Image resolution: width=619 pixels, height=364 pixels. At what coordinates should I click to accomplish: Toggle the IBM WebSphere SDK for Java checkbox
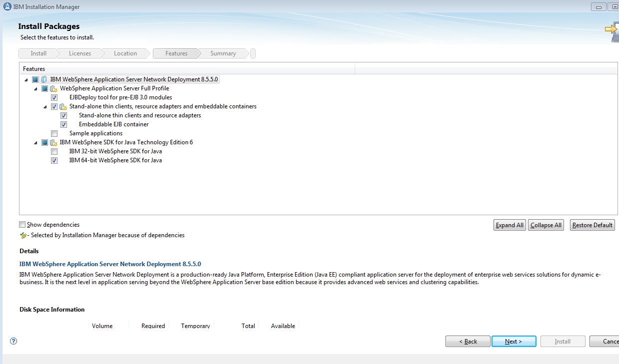click(44, 142)
